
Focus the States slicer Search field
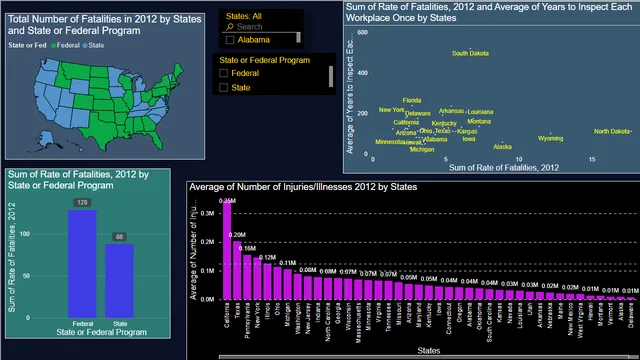pos(262,27)
